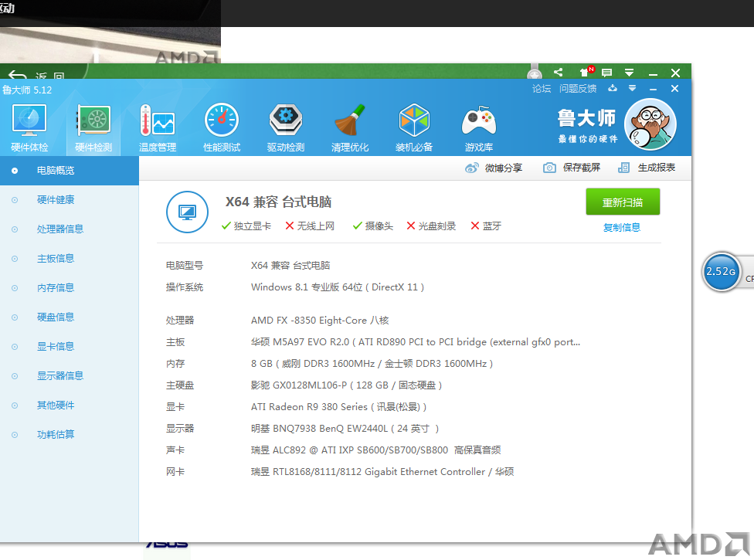Click the ATI Radeon R9 380 Series value
754x560 pixels.
click(338, 407)
